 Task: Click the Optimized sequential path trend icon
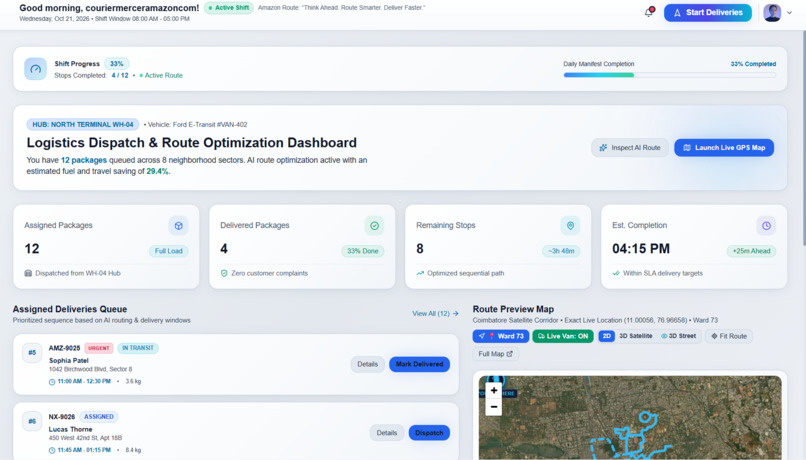pyautogui.click(x=420, y=273)
